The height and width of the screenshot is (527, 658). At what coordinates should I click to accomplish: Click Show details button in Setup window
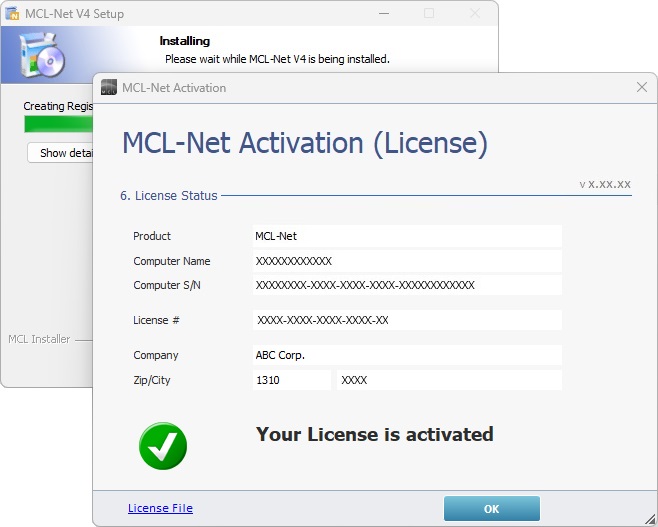click(60, 153)
